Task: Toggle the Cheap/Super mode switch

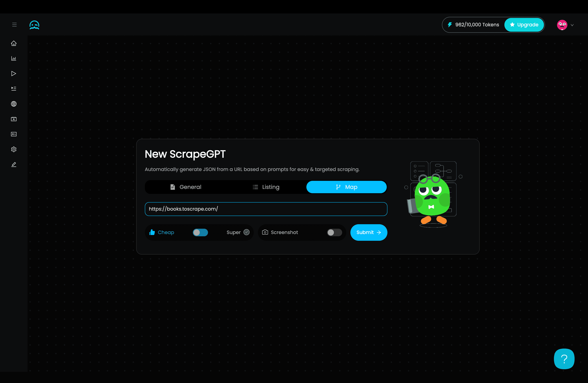Action: (x=200, y=232)
